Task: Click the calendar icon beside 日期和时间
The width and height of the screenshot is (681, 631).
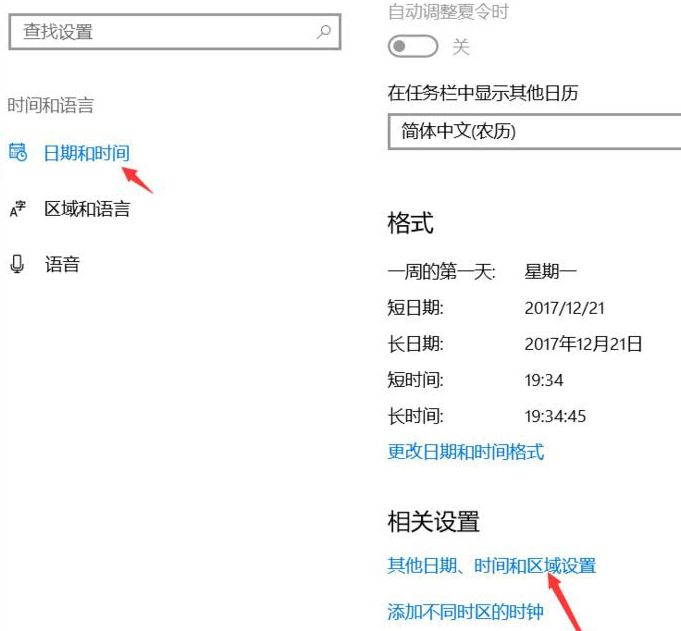Action: click(x=17, y=153)
